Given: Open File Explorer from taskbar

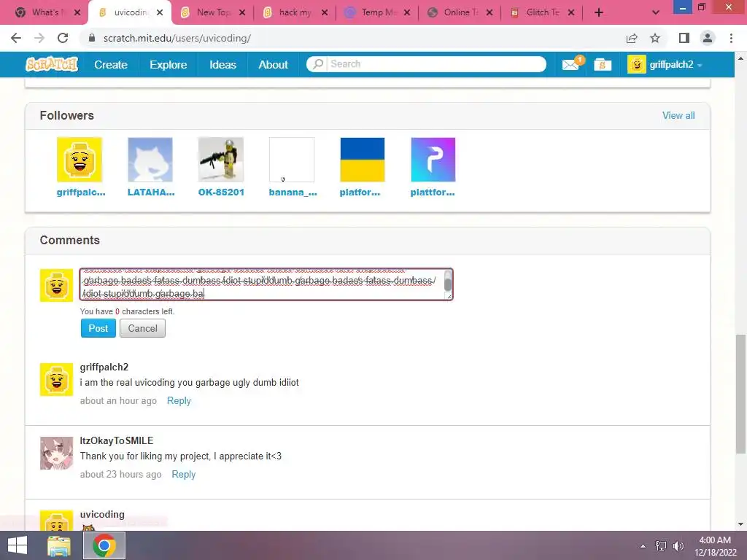Looking at the screenshot, I should (58, 545).
